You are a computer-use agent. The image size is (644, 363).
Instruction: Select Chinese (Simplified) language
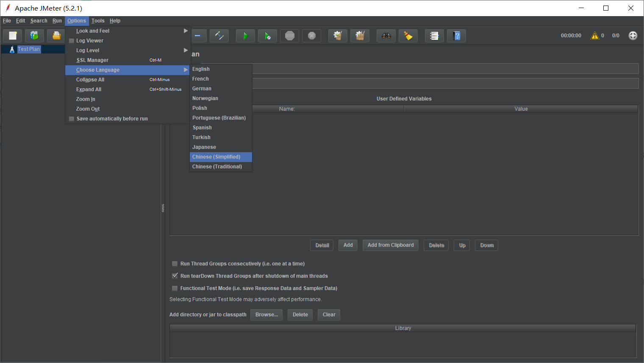point(221,157)
